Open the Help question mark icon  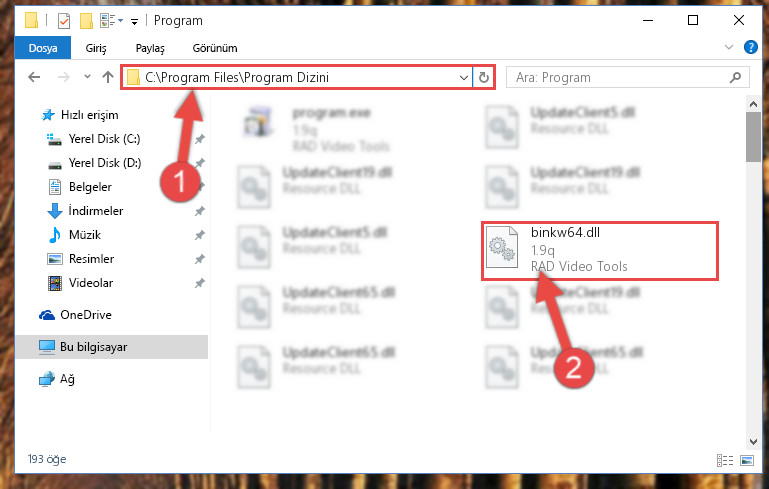click(x=750, y=47)
